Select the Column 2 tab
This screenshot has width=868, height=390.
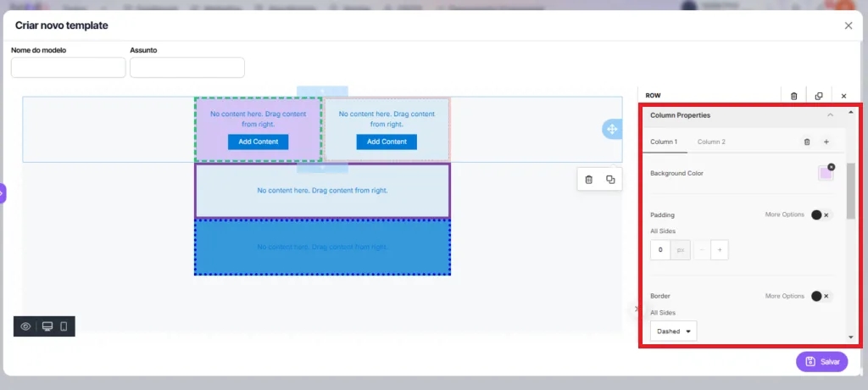[711, 142]
